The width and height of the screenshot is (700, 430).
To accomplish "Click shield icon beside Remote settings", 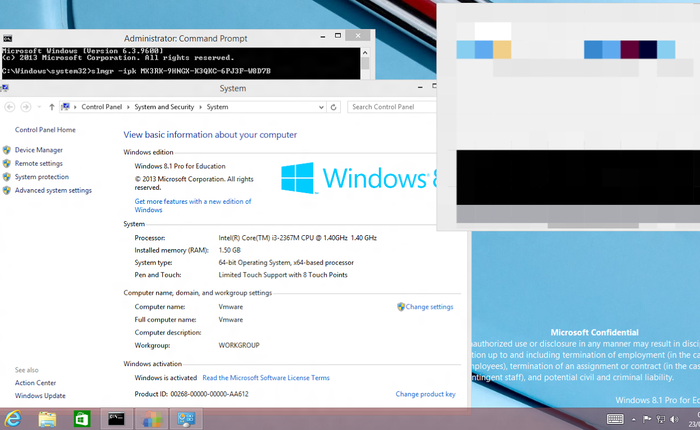I will coord(7,163).
